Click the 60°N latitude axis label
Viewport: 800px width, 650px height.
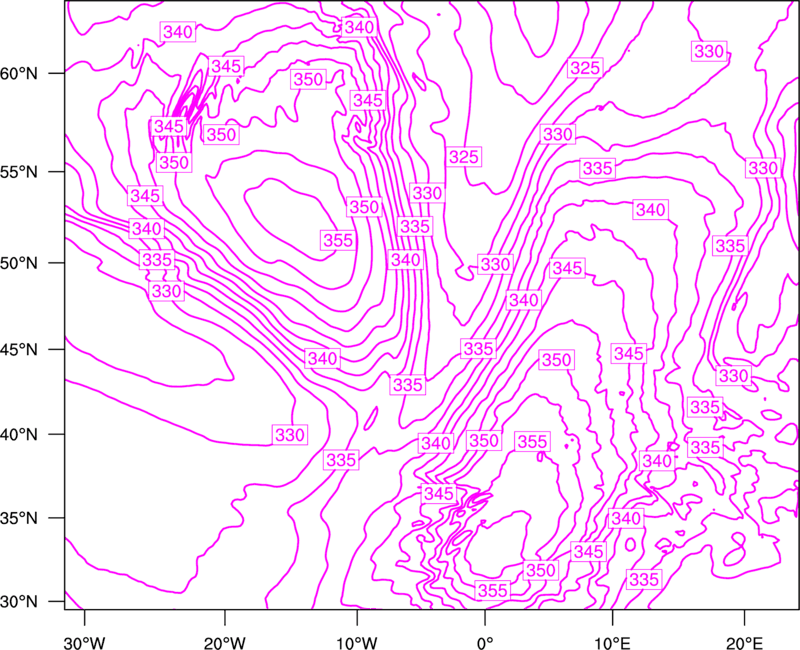tap(19, 74)
